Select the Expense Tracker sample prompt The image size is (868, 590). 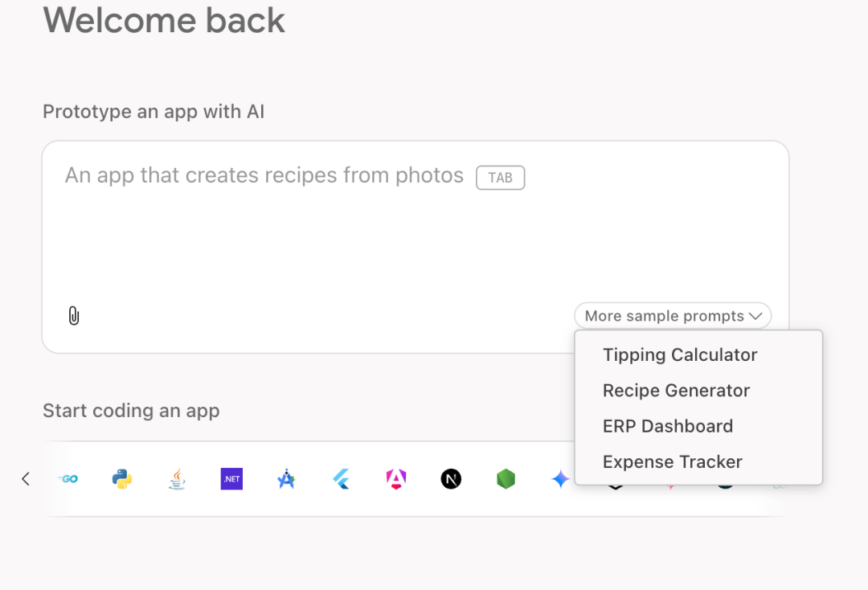pyautogui.click(x=673, y=461)
